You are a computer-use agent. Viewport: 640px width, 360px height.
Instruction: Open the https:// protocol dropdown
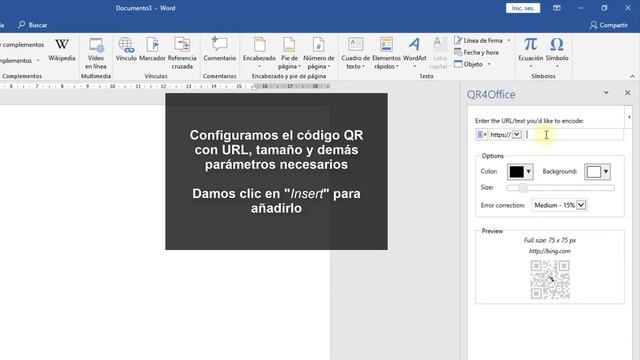517,134
